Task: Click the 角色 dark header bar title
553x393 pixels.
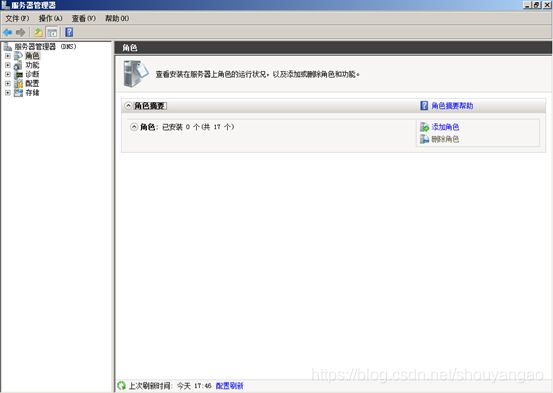Action: (130, 48)
